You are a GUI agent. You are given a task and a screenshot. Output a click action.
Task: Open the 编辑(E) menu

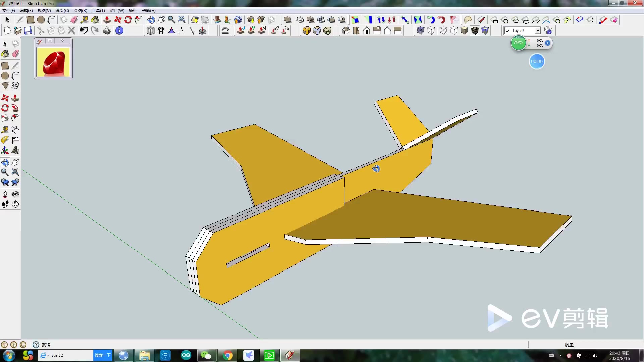(x=26, y=10)
